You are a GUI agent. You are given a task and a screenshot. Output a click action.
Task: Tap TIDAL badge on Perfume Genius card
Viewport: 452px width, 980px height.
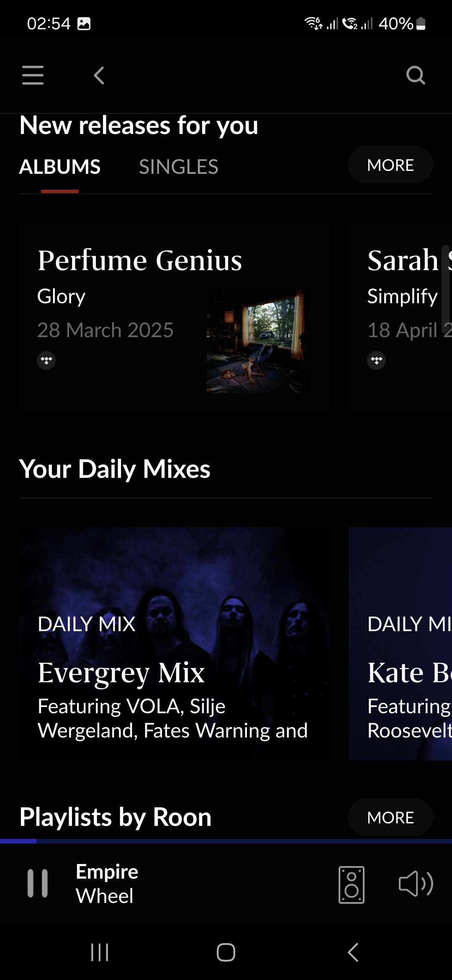click(x=46, y=360)
